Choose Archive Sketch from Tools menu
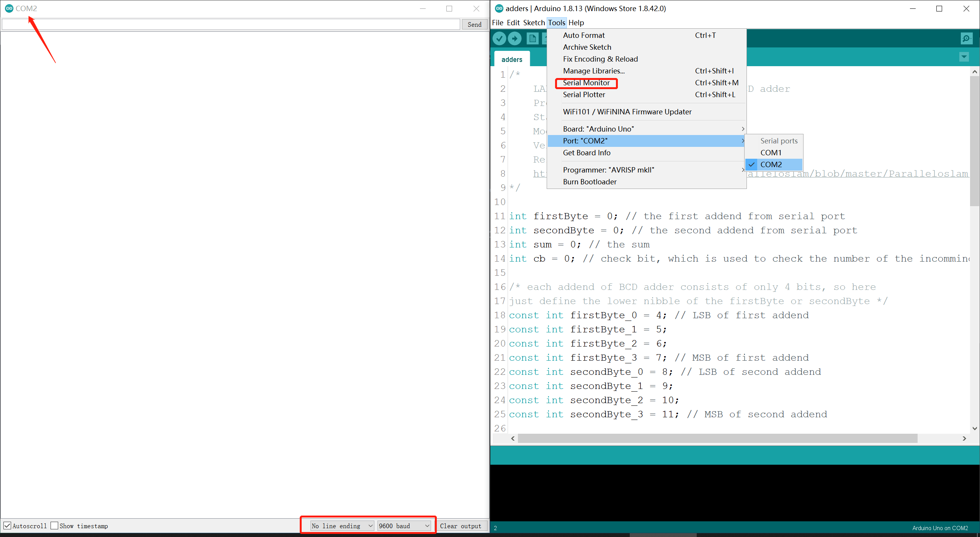The image size is (980, 537). (647, 47)
